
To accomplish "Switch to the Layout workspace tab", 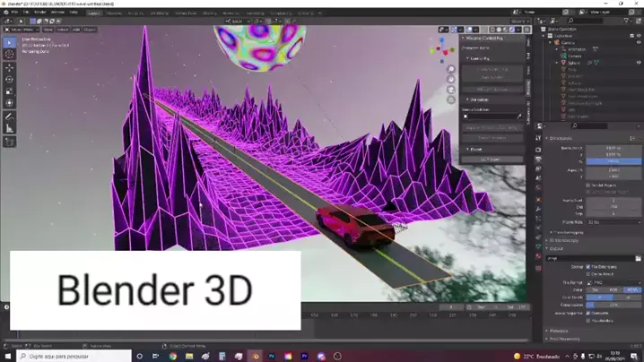I will point(93,13).
